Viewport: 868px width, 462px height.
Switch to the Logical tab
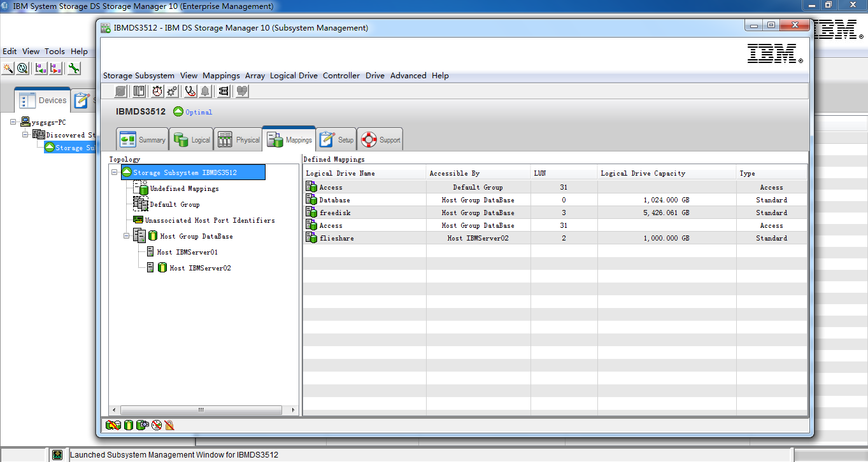[x=192, y=139]
